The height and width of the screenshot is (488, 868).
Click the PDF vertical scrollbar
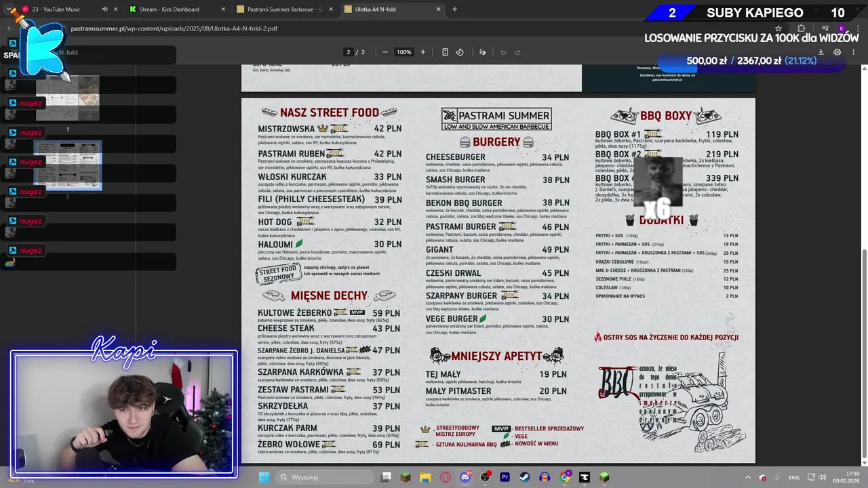(864, 352)
